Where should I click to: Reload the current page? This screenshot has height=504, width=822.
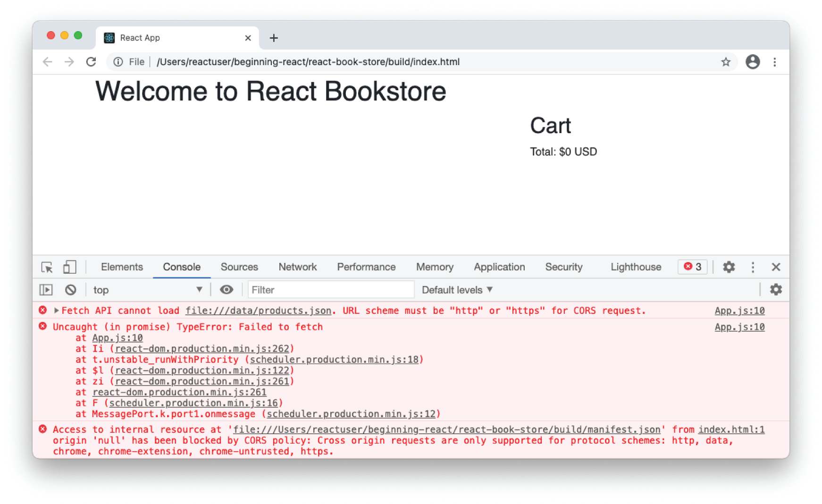tap(91, 62)
